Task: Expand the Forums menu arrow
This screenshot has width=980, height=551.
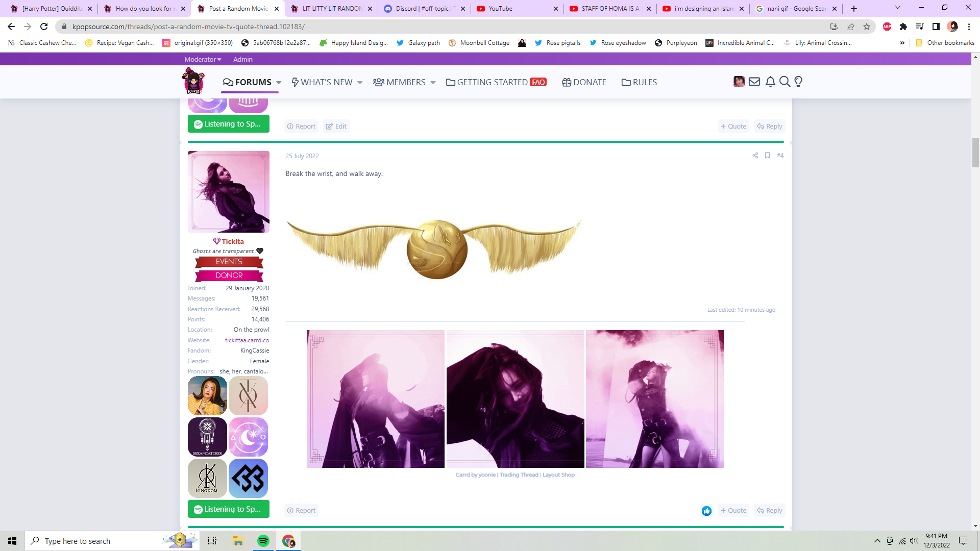Action: pyautogui.click(x=279, y=83)
